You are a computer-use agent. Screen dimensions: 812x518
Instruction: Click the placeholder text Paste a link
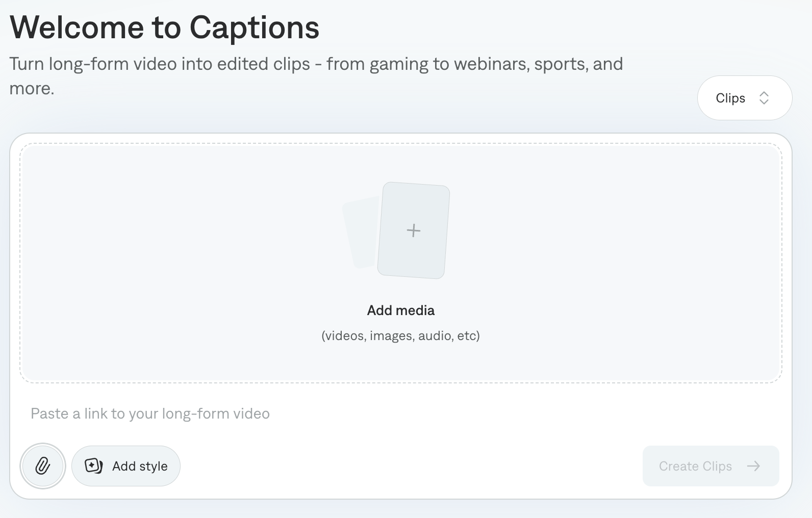point(150,413)
